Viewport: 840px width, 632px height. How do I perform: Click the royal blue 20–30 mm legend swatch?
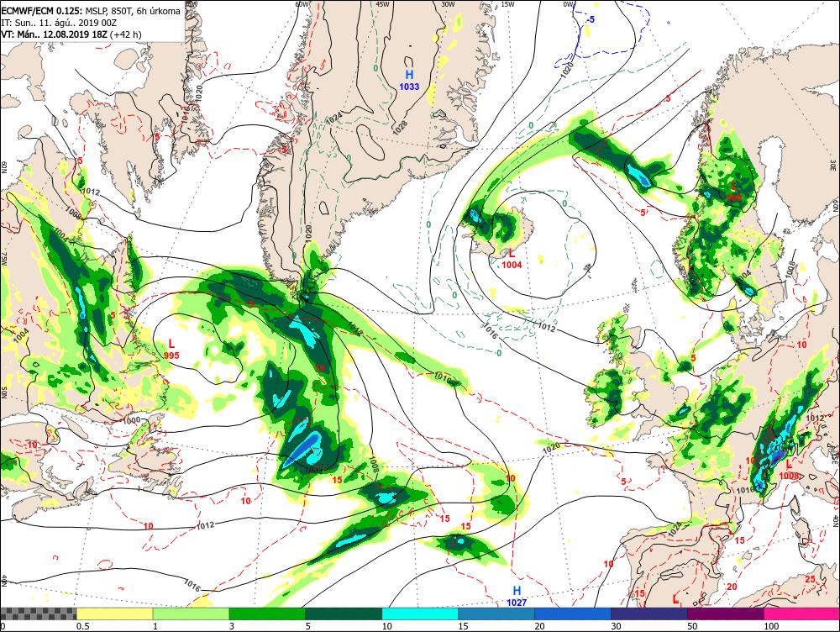[x=573, y=614]
